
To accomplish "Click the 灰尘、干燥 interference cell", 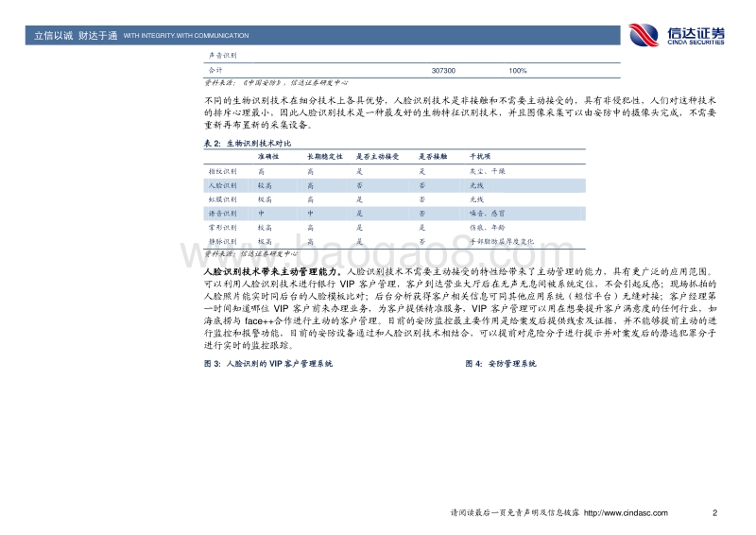I will pos(487,171).
